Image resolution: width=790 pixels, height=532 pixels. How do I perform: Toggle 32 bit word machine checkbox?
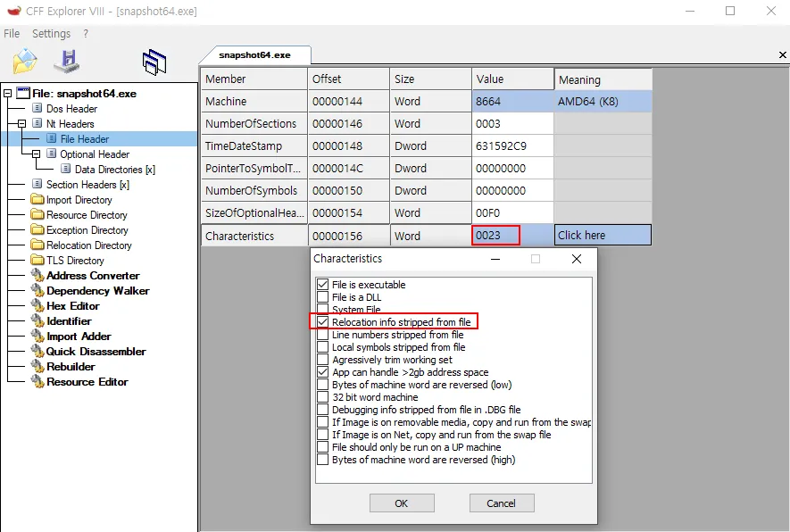[323, 397]
